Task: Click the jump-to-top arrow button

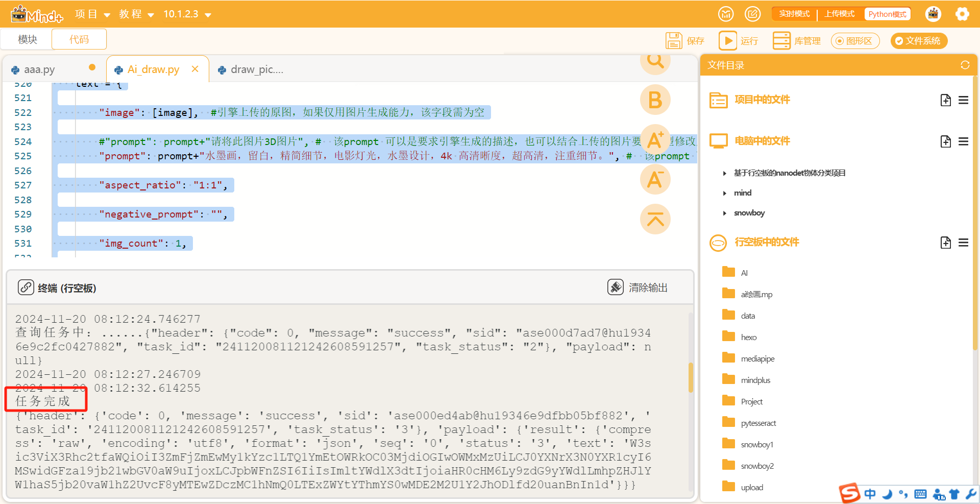Action: point(655,219)
